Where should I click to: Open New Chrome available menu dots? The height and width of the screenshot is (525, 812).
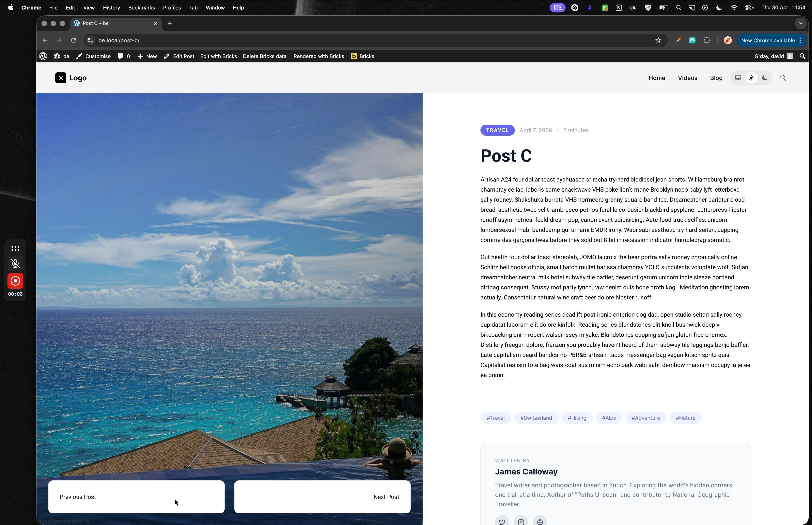pos(800,40)
